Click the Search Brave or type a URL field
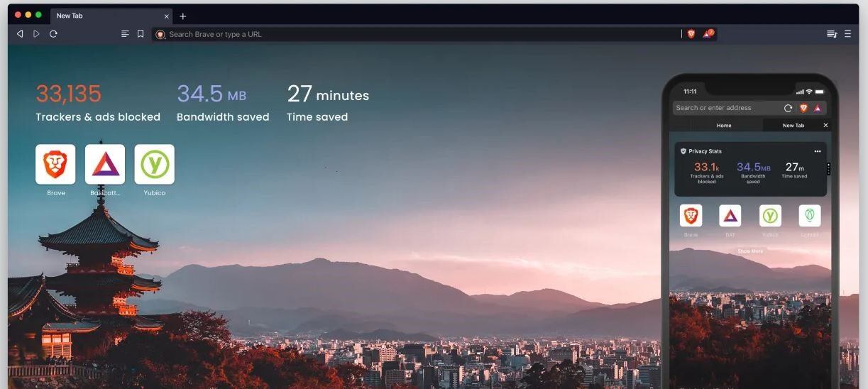Image resolution: width=868 pixels, height=389 pixels. [419, 34]
